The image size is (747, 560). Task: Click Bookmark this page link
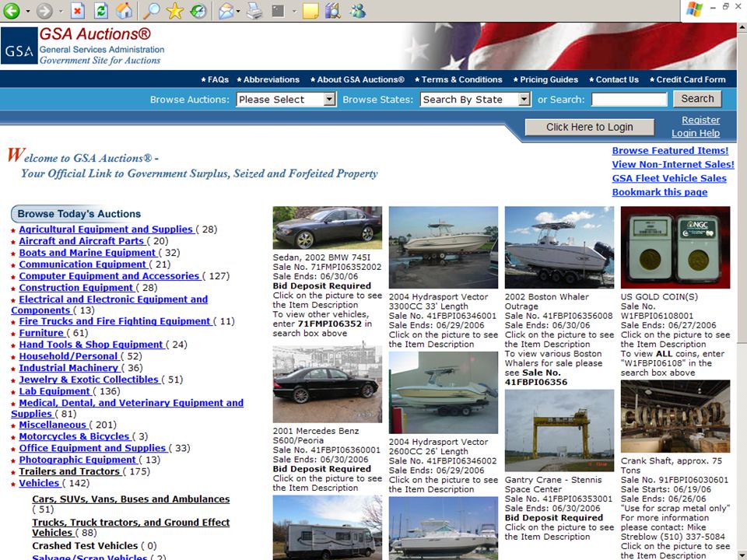tap(660, 192)
